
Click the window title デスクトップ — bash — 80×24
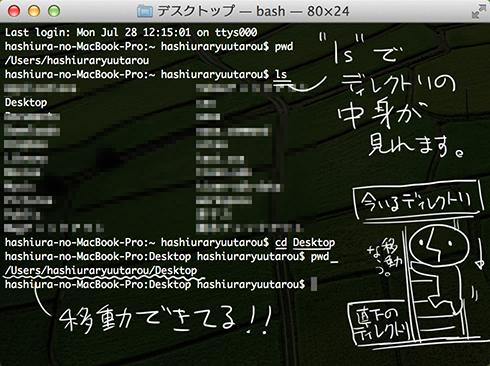[x=253, y=11]
